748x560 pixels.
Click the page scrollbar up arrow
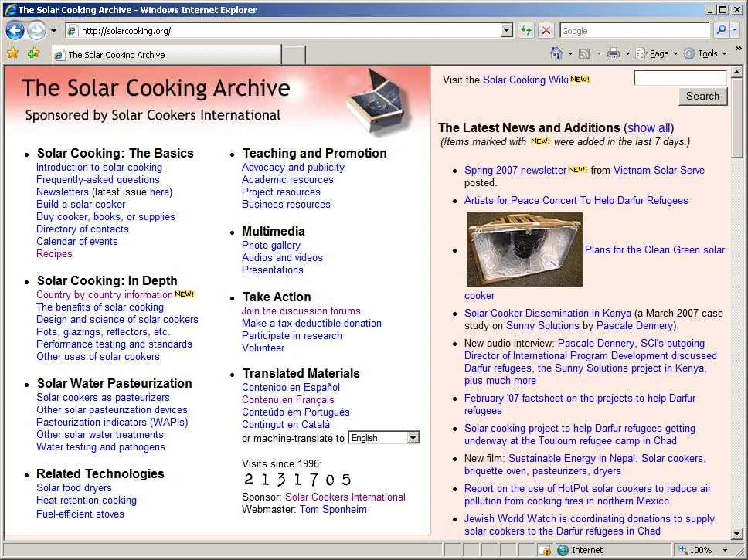tap(736, 73)
